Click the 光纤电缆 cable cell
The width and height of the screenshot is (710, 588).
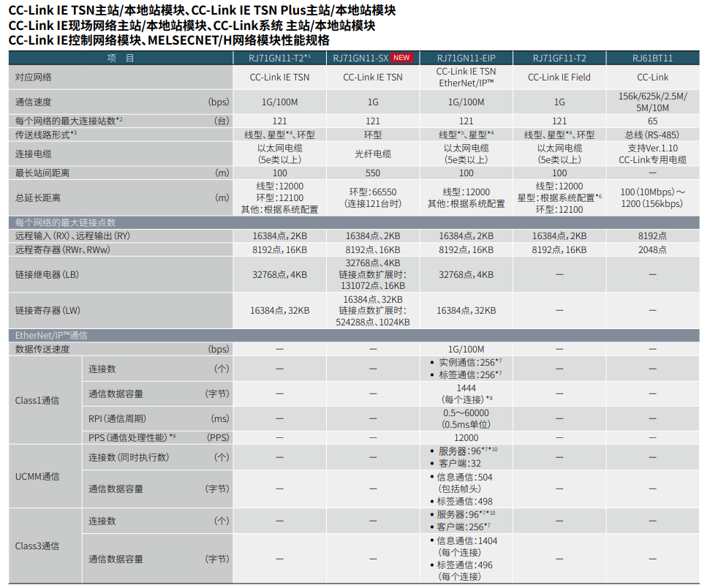click(x=373, y=154)
